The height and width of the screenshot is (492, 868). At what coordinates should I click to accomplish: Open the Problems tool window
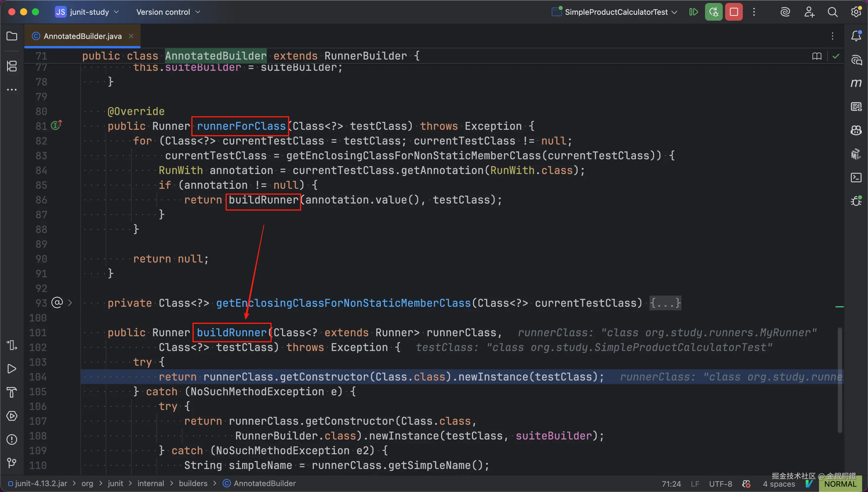pyautogui.click(x=12, y=439)
